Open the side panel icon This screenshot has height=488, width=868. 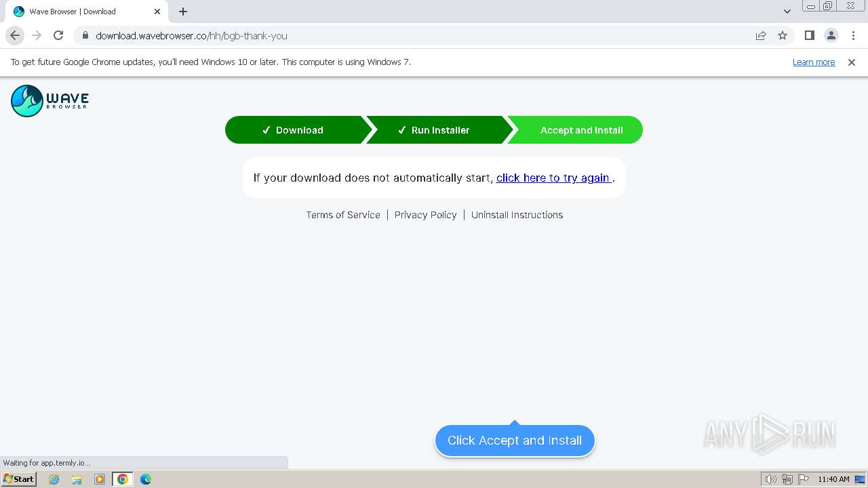809,35
